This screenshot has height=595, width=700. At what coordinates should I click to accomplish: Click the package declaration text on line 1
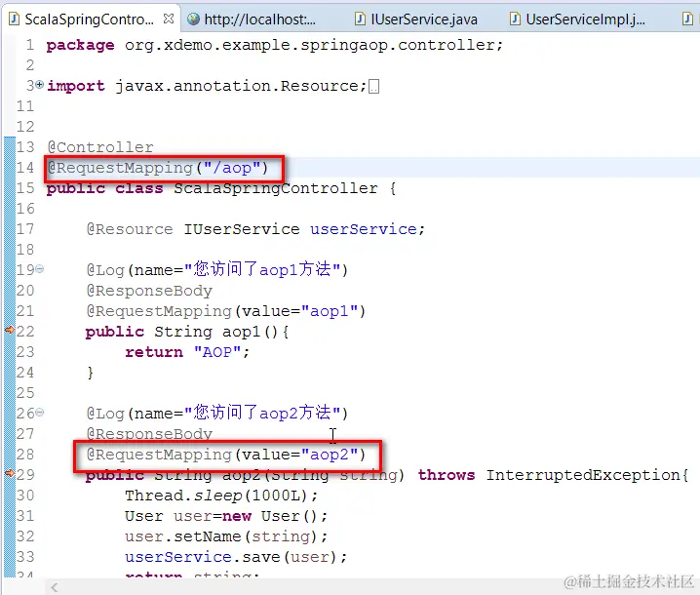tap(275, 45)
